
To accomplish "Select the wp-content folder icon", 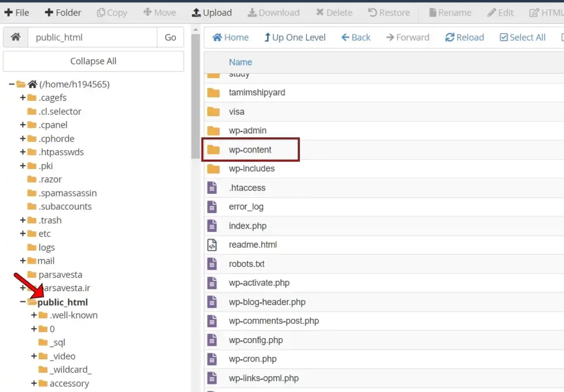I will click(213, 149).
